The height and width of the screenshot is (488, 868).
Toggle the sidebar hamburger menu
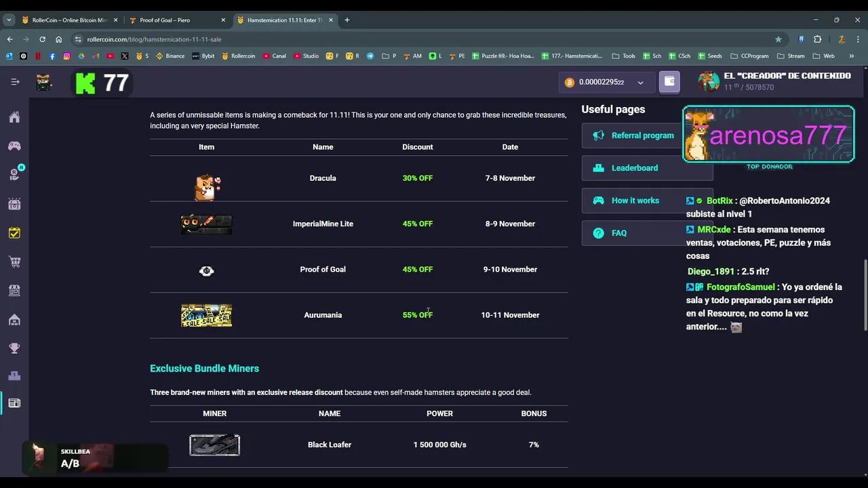[x=15, y=82]
